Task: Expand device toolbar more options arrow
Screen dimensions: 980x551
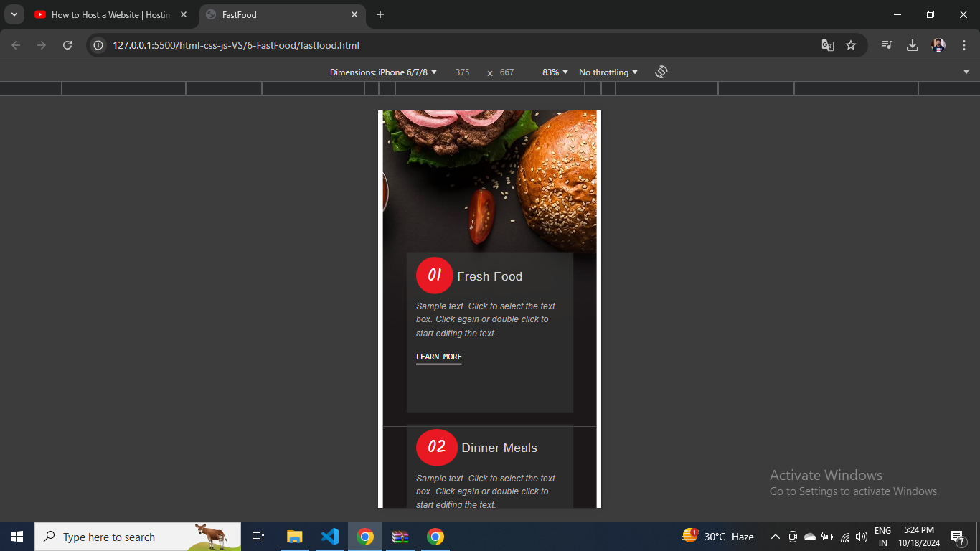Action: [966, 72]
